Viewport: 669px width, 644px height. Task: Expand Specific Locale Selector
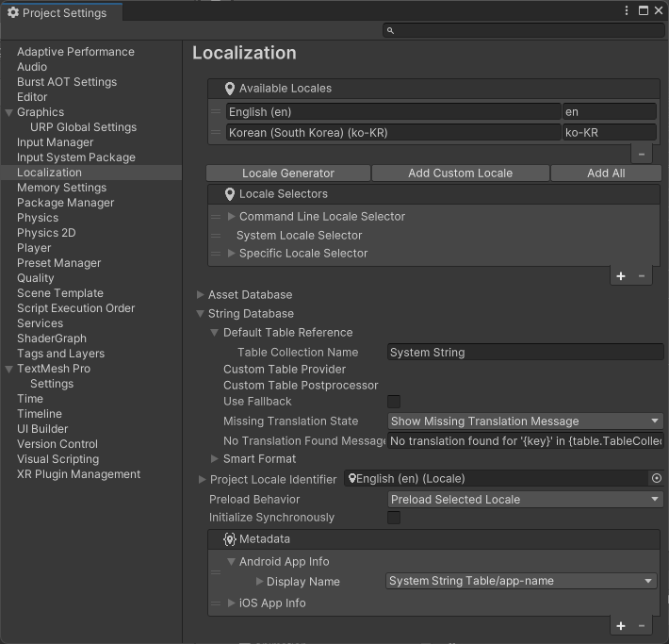coord(231,254)
